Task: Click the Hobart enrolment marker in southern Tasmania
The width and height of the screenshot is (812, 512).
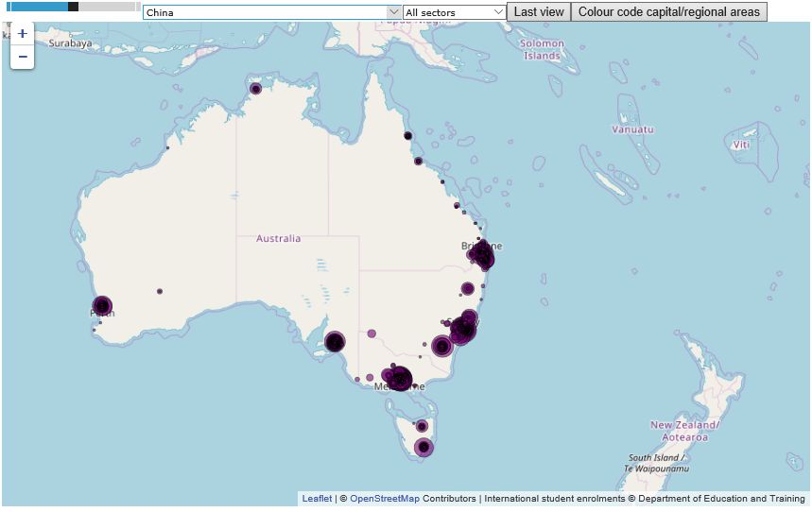Action: [x=423, y=447]
